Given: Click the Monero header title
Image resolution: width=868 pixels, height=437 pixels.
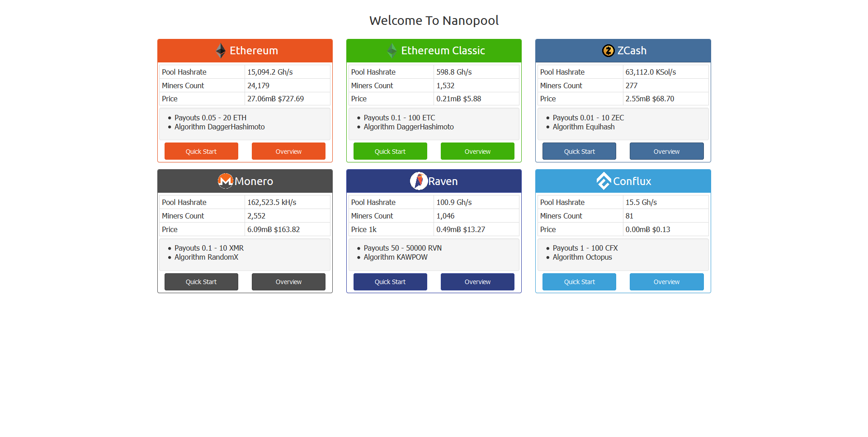Looking at the screenshot, I should (x=254, y=181).
